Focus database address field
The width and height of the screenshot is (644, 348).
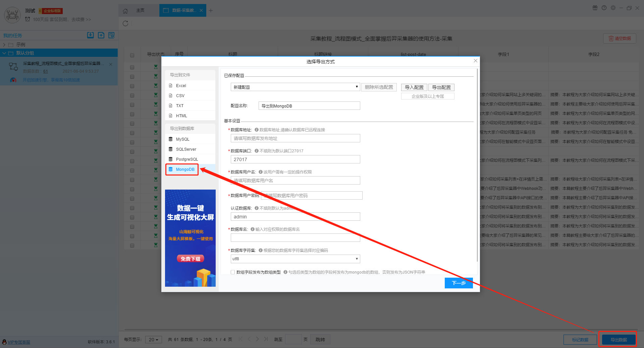coord(295,138)
